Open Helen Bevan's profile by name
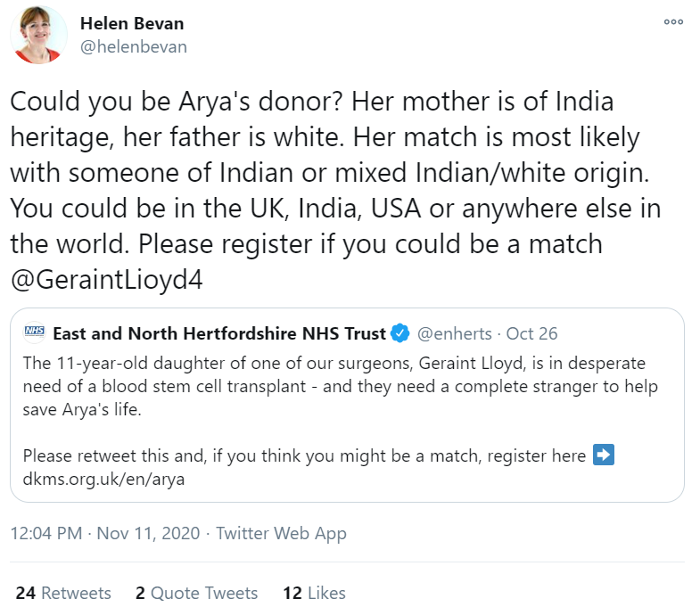Screen dimensions: 700x607 [130, 22]
